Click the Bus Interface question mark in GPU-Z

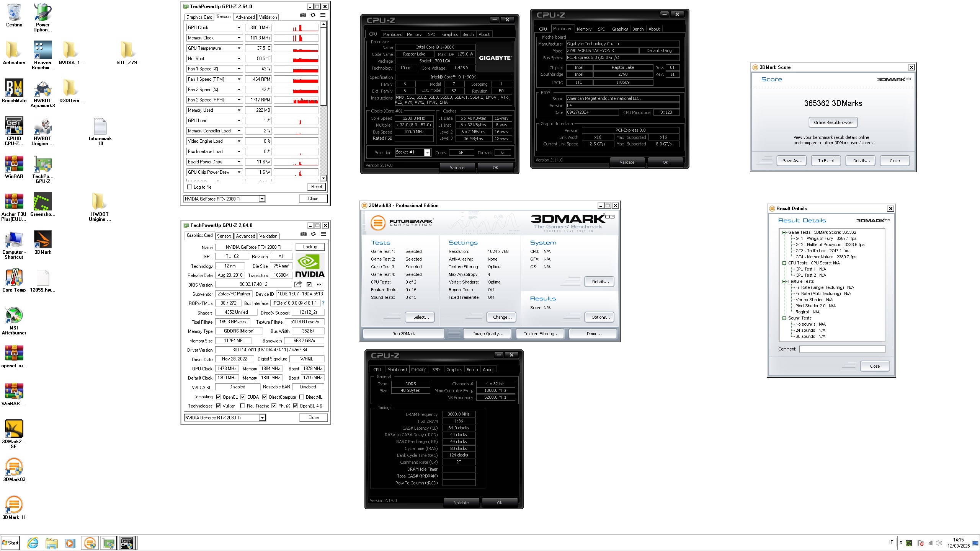coord(323,303)
